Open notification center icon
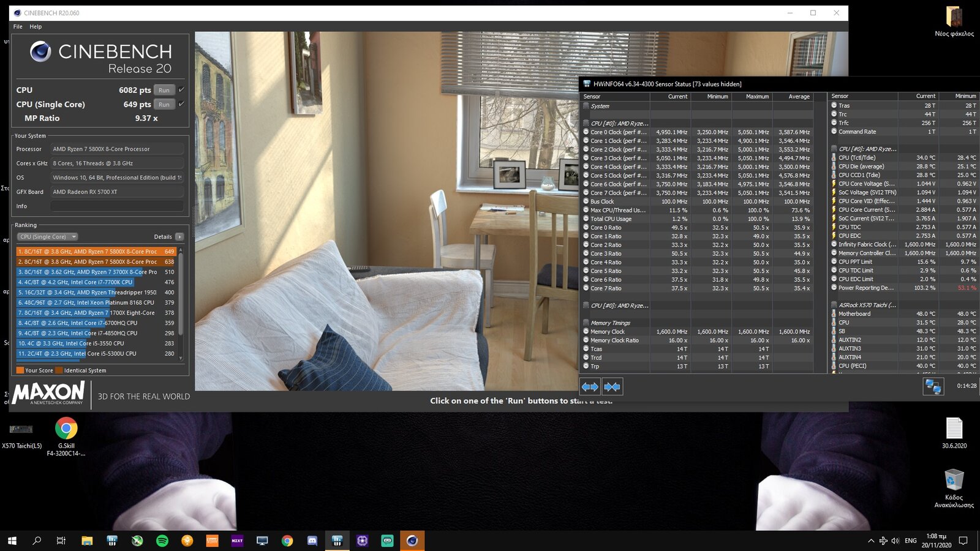 click(x=963, y=541)
